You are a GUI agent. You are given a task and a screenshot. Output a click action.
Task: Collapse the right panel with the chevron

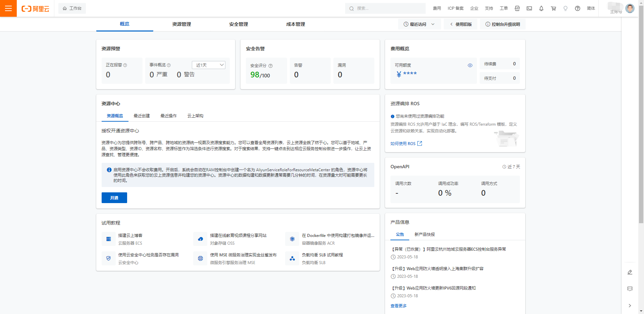pos(630,306)
